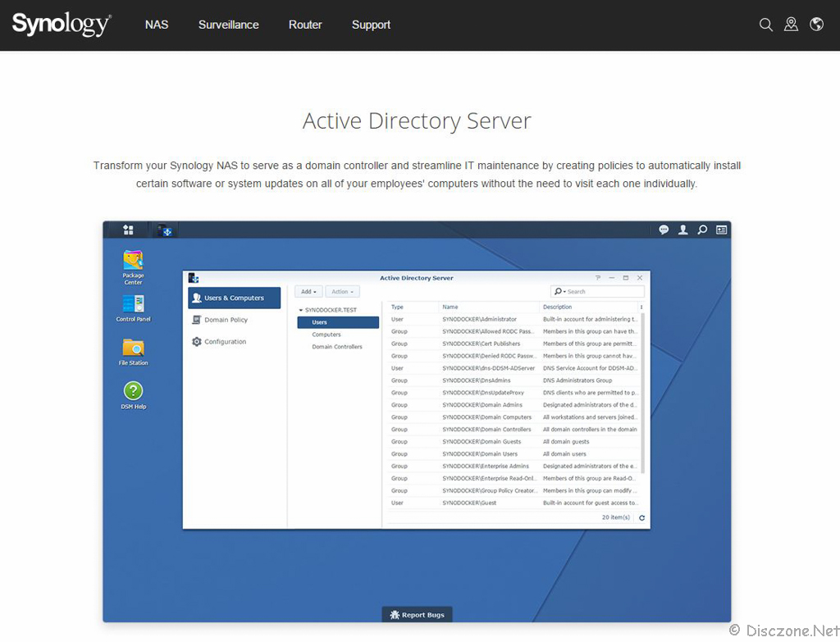Click the Active Directory Server window icon

[194, 278]
